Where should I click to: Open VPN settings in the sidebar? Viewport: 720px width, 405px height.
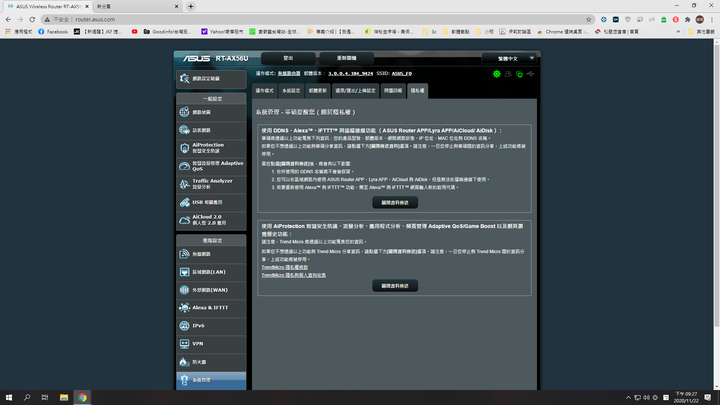[211, 343]
